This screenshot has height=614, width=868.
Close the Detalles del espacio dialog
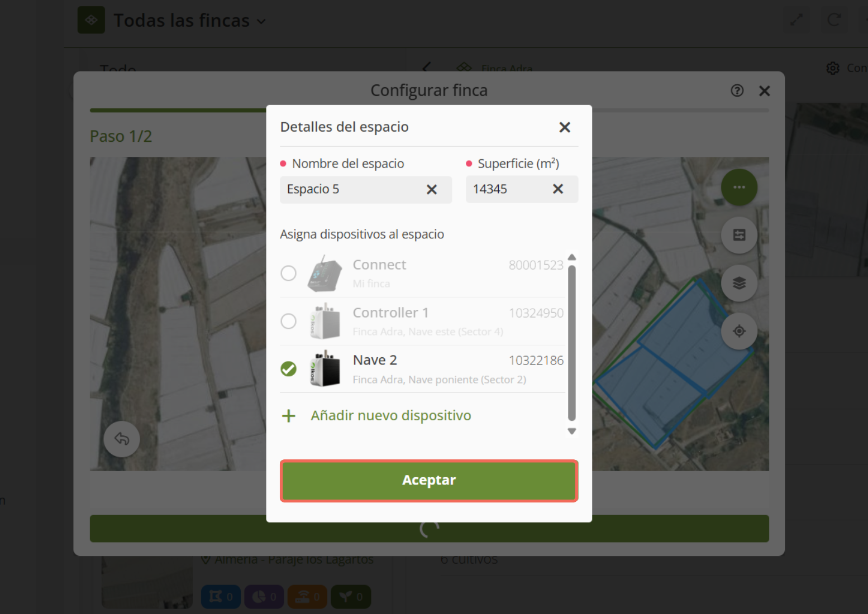click(x=565, y=127)
